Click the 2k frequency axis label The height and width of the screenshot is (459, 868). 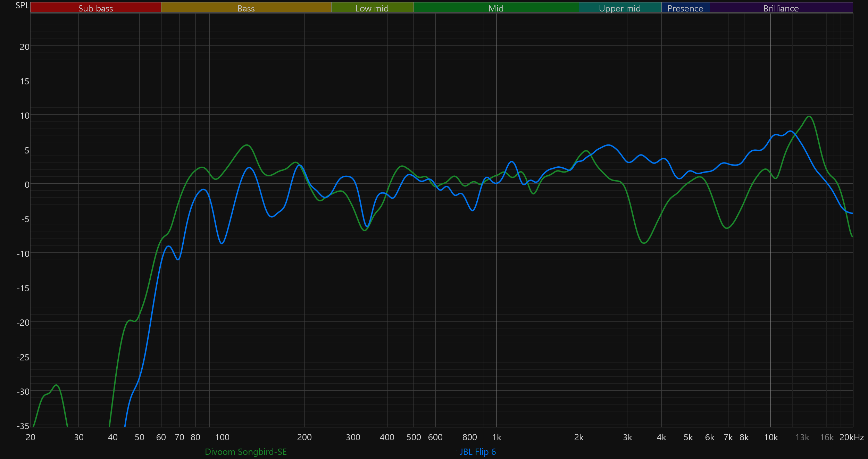(579, 437)
